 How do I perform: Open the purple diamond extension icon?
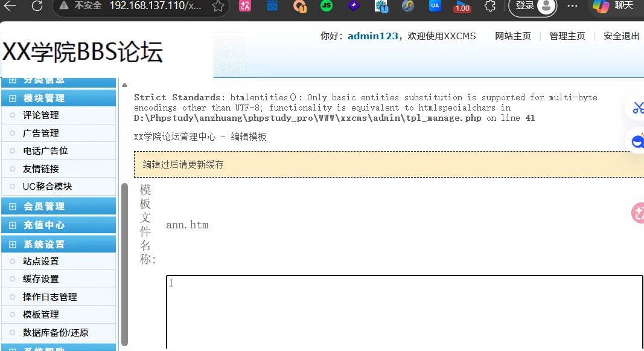(x=354, y=6)
